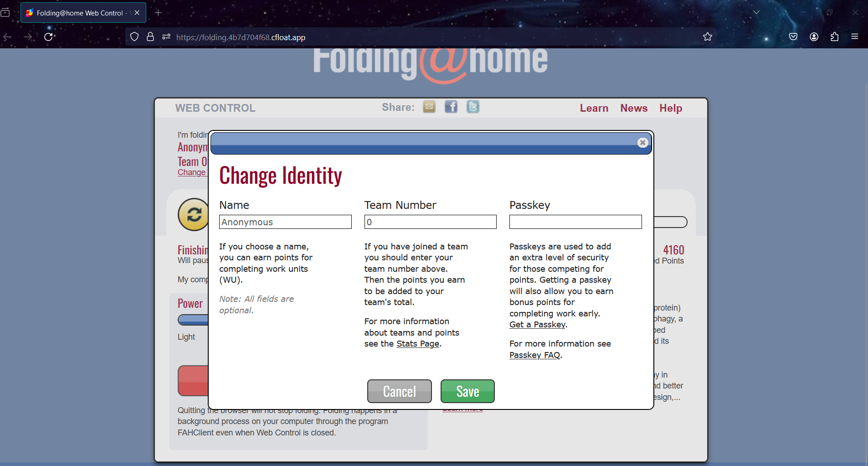Open the extensions puzzle icon
The image size is (868, 466).
[834, 37]
